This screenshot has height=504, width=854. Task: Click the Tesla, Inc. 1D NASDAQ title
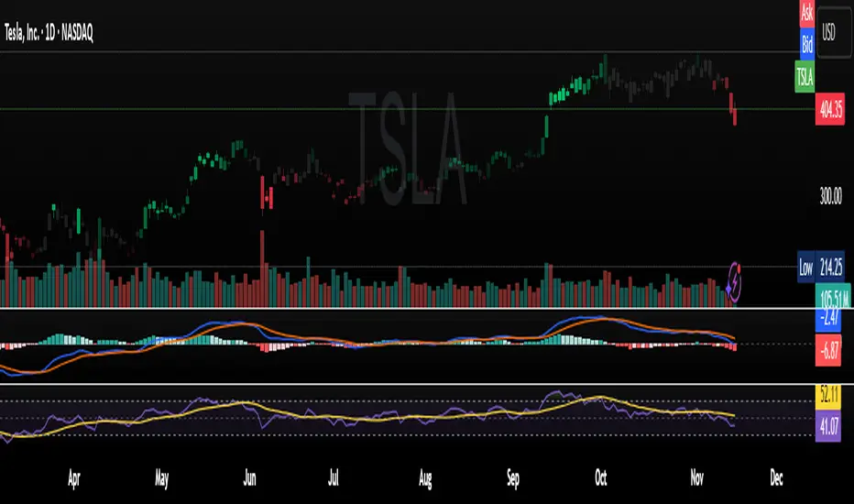(49, 33)
